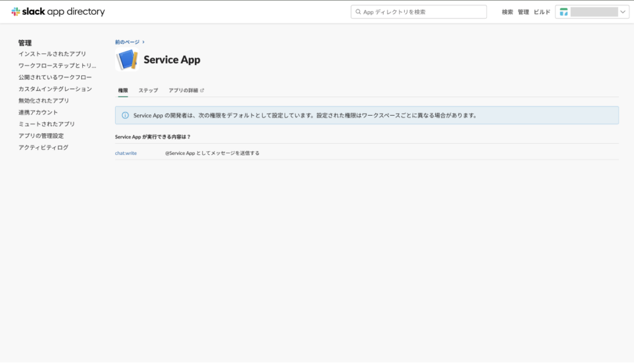Open アクティビティログ in the sidebar
Screen dimensions: 634x364
pyautogui.click(x=43, y=148)
